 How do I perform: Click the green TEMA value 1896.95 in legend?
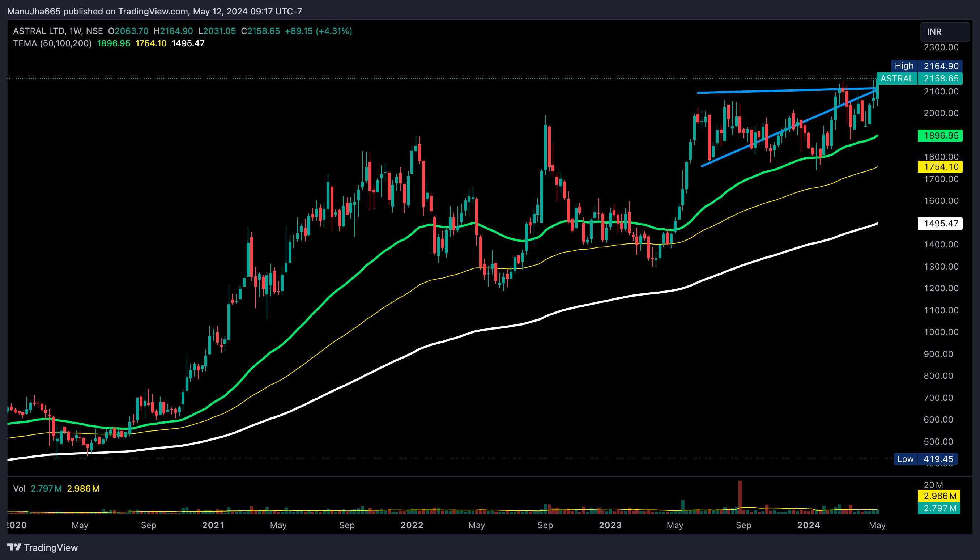pyautogui.click(x=114, y=43)
